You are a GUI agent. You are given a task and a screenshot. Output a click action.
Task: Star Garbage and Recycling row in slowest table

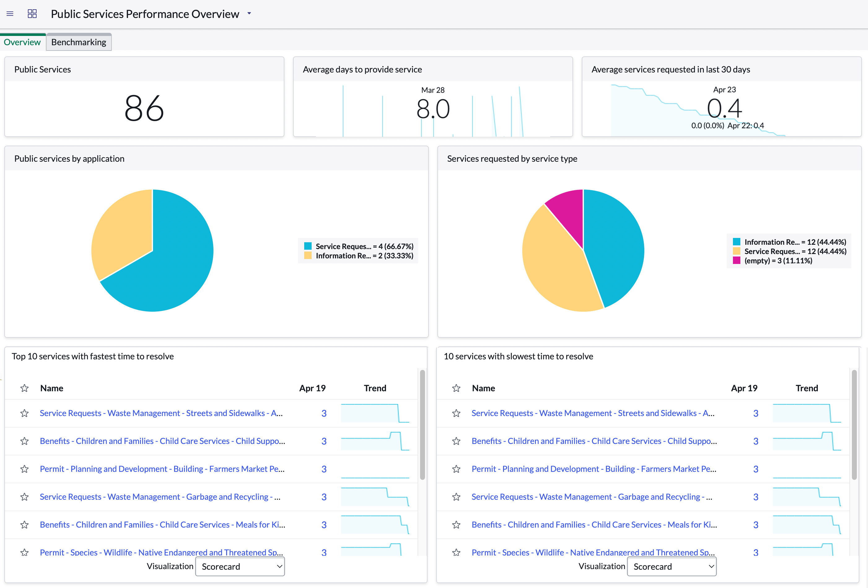point(456,497)
